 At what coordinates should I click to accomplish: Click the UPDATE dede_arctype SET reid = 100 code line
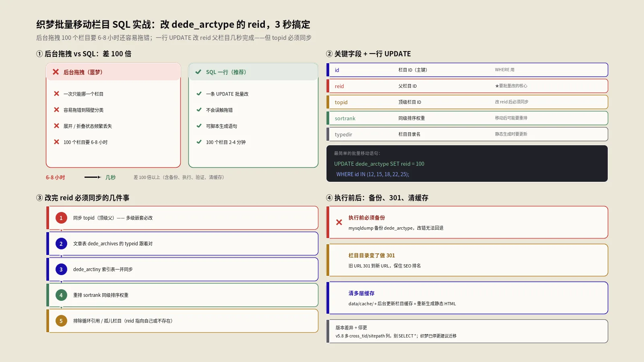coord(379,164)
